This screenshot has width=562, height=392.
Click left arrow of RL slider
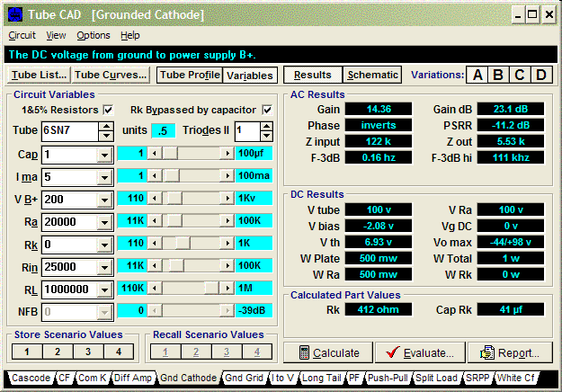click(155, 288)
